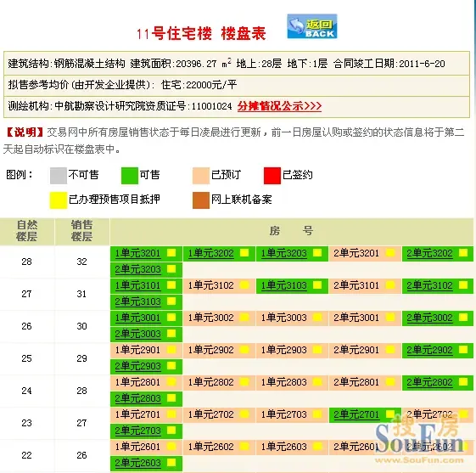Click the 返回 BACK button icon

(x=312, y=26)
